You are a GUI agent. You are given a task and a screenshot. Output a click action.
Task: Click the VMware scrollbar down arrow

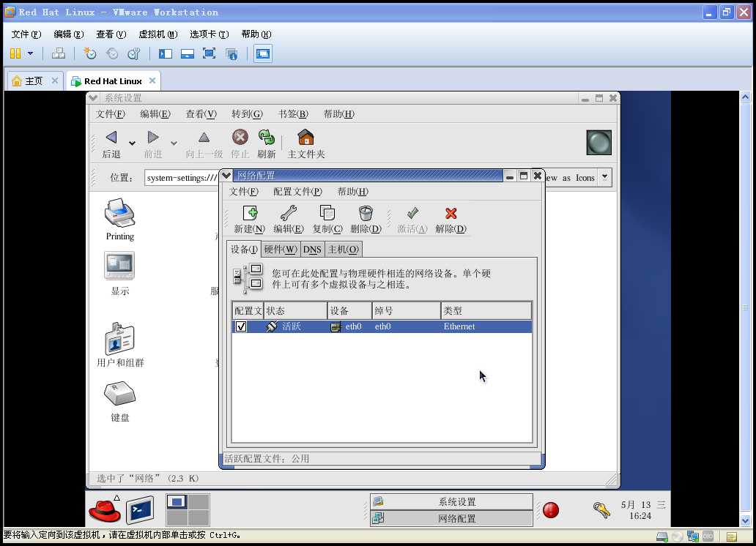pyautogui.click(x=745, y=520)
